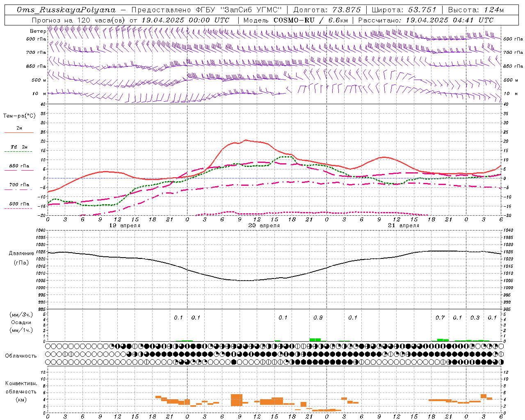Click the Облачность panel label
525x420 pixels.
pyautogui.click(x=21, y=356)
